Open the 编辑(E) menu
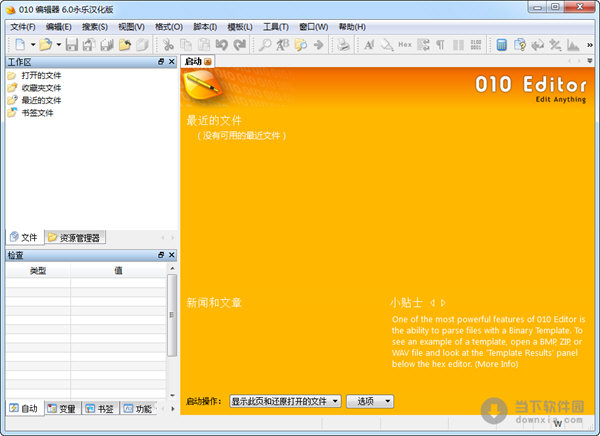 [x=59, y=27]
